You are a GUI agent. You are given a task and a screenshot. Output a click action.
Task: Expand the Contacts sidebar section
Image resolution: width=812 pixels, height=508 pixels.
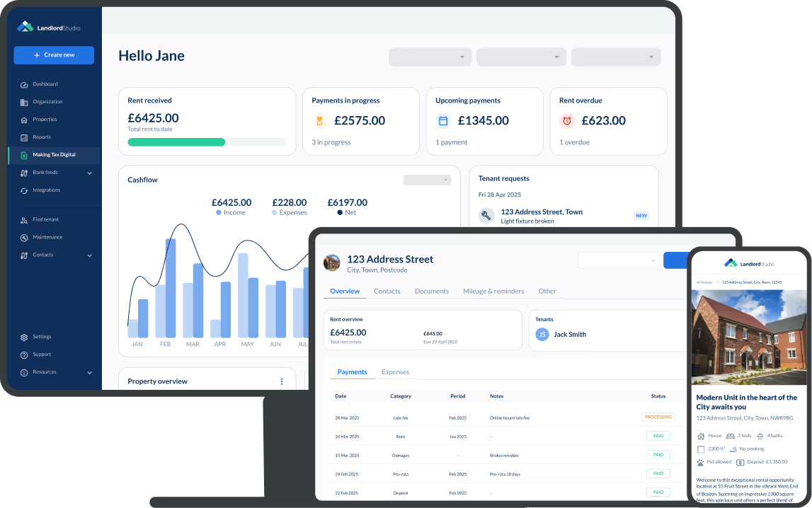click(90, 255)
